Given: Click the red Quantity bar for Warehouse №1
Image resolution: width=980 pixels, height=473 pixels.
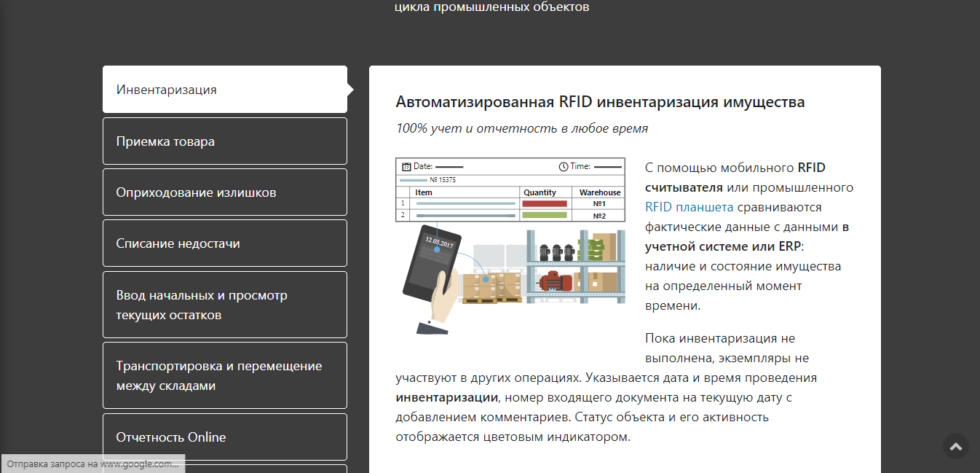Looking at the screenshot, I should tap(545, 203).
